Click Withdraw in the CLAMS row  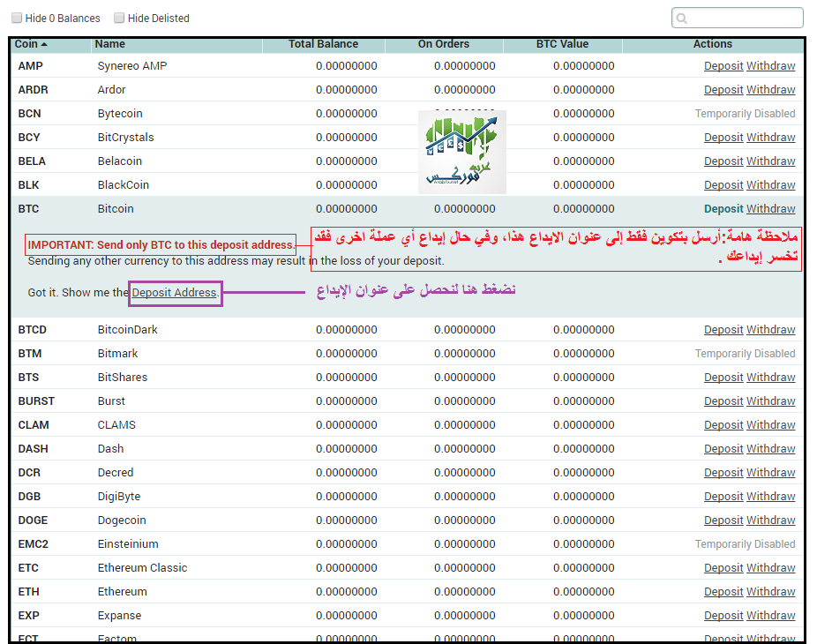[x=771, y=425]
